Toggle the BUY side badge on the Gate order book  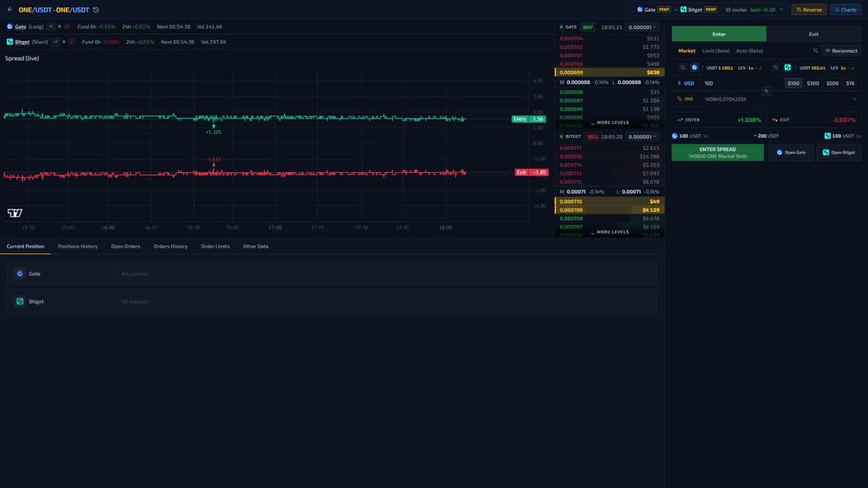[588, 27]
